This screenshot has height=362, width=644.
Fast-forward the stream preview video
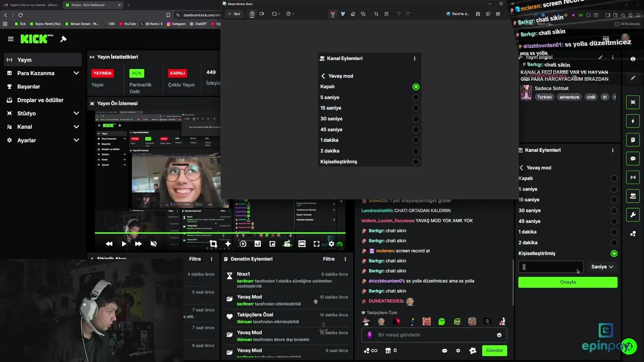point(138,244)
